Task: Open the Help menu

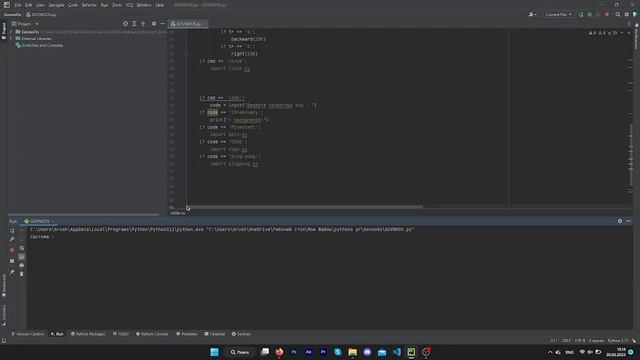Action: [160, 5]
